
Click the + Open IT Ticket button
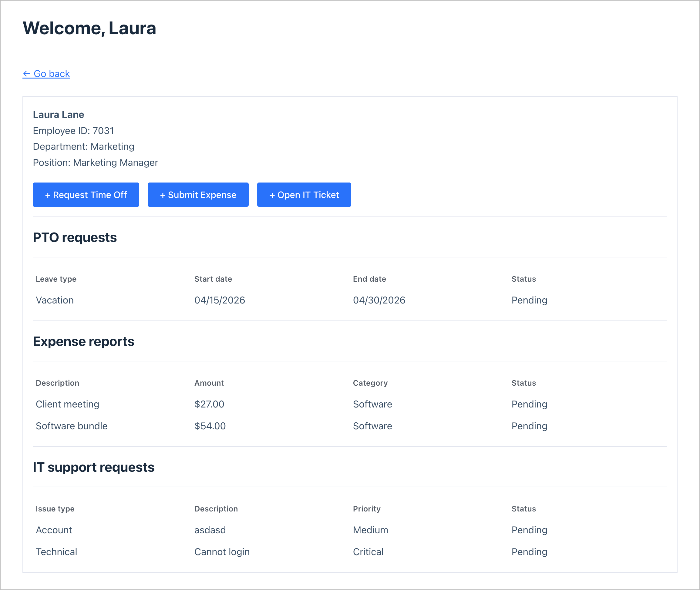[304, 195]
